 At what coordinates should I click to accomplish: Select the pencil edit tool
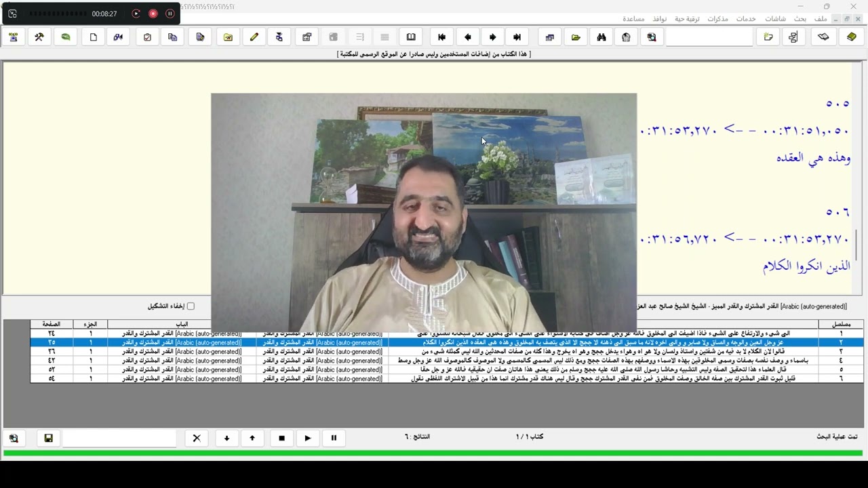click(x=254, y=37)
